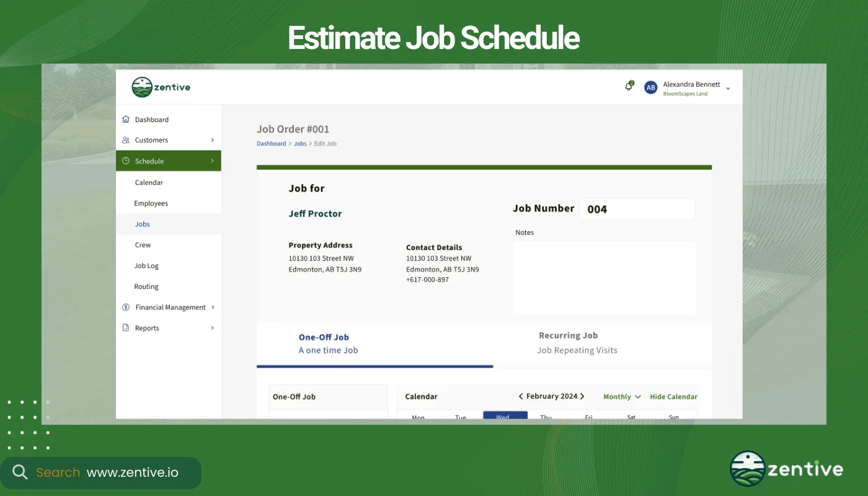
Task: Expand the account dropdown next to Alexandra Bennett
Action: [729, 87]
